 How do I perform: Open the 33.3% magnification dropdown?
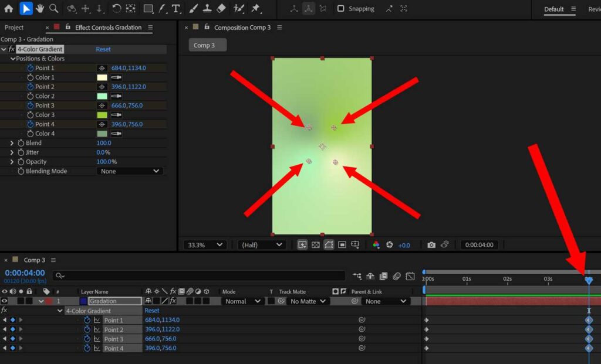pos(205,245)
